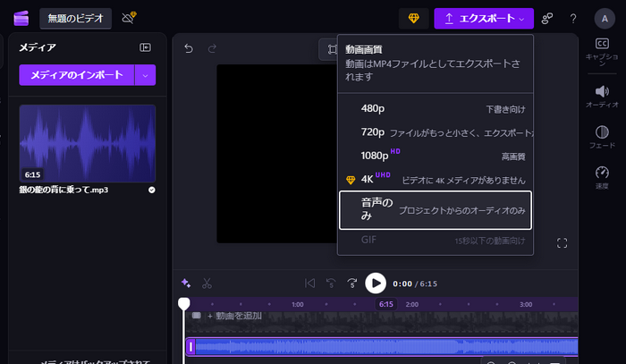
Task: Play the video preview
Action: (376, 284)
